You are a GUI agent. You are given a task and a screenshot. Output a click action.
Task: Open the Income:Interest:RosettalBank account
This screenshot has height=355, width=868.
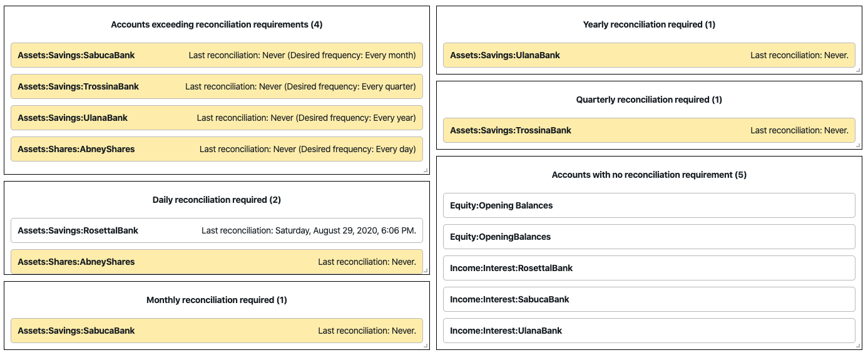[649, 268]
